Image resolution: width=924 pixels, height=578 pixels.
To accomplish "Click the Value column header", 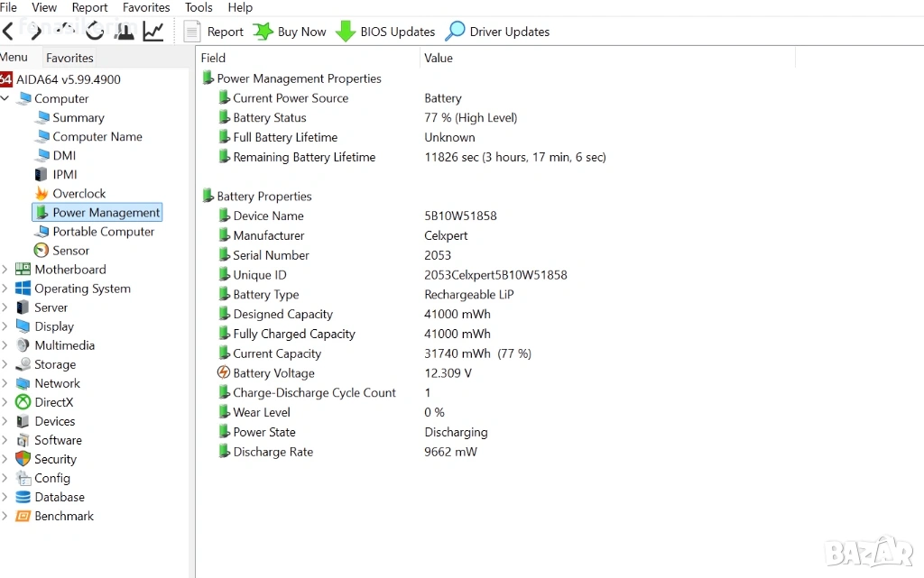I will (439, 58).
